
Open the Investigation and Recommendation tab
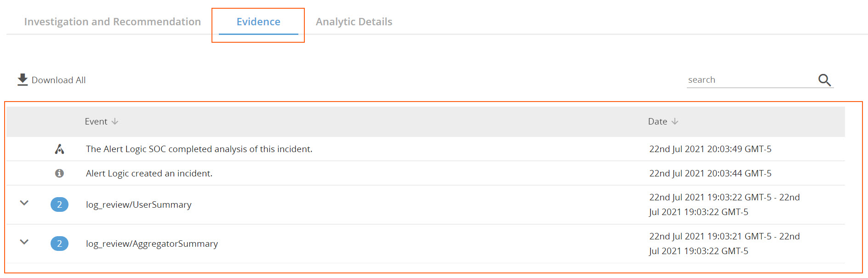112,22
